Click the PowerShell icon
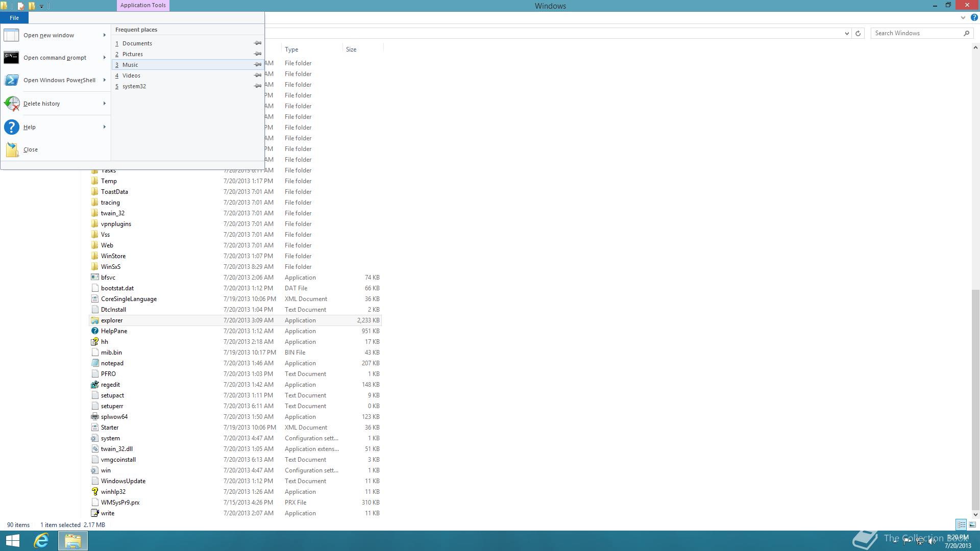The height and width of the screenshot is (551, 980). tap(11, 80)
